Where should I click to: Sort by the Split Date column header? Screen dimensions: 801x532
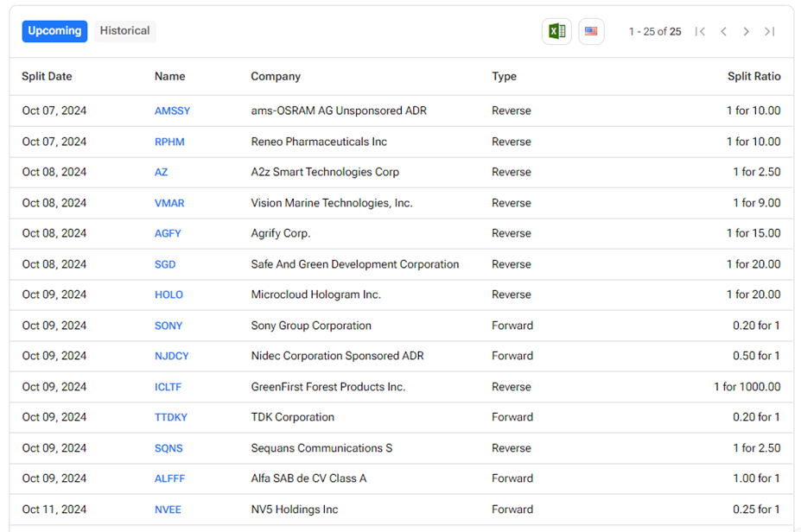(x=47, y=77)
